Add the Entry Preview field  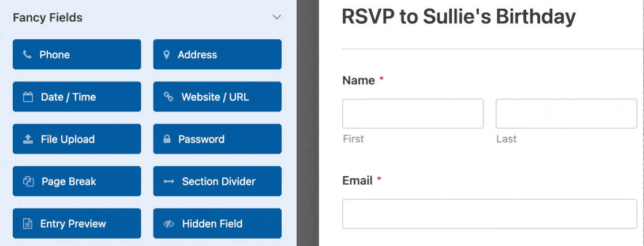click(x=77, y=223)
